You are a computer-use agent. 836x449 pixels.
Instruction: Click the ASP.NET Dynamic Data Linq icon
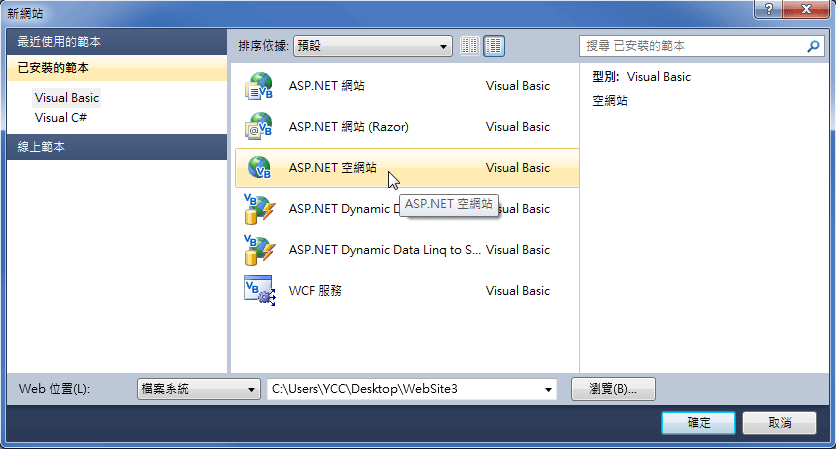click(x=259, y=250)
